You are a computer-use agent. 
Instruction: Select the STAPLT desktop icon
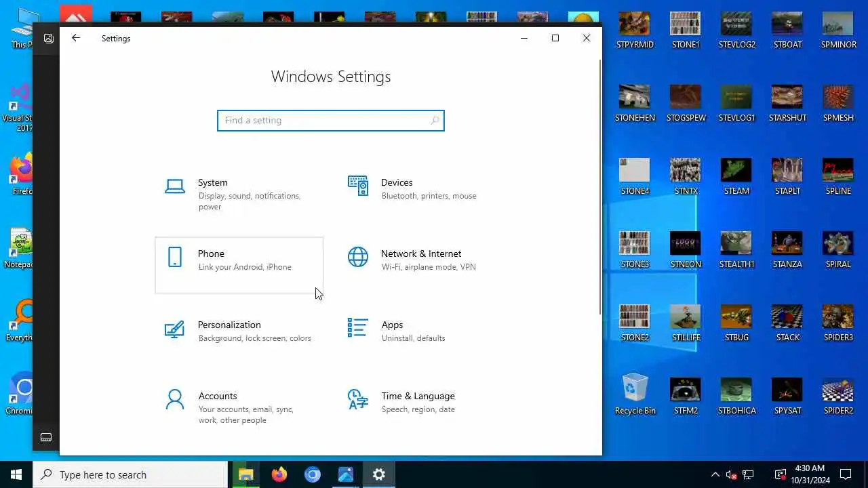point(787,177)
